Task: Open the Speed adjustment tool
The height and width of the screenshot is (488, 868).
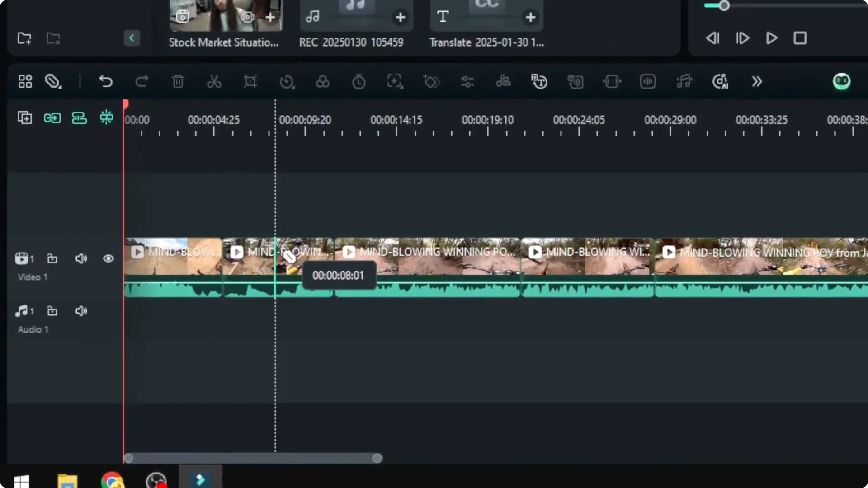Action: (288, 82)
